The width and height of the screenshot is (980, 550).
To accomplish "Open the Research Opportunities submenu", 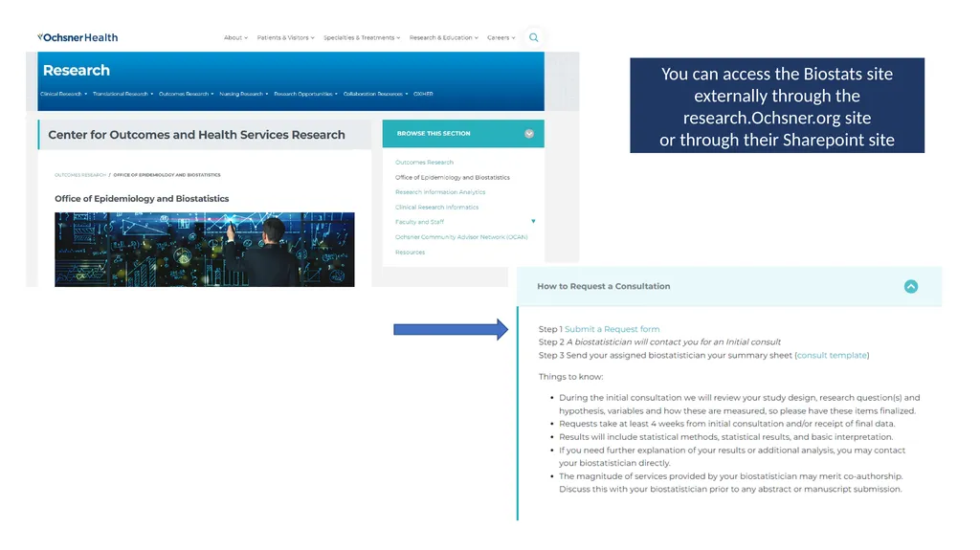I will (305, 94).
